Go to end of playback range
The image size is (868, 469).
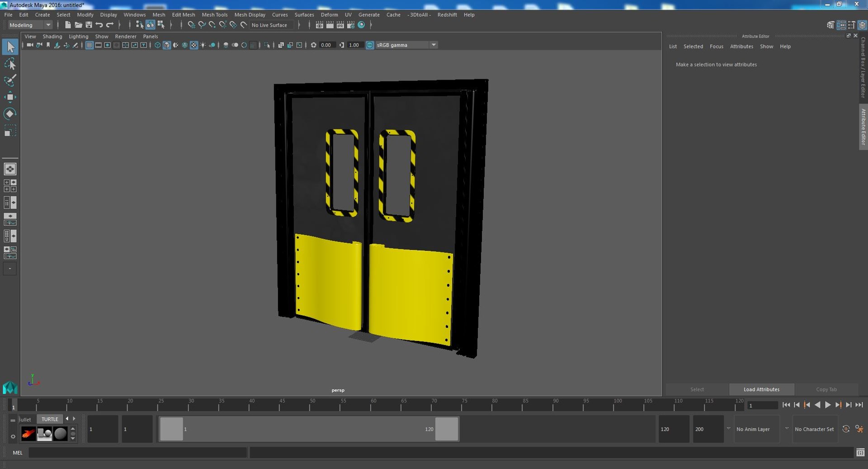point(859,405)
